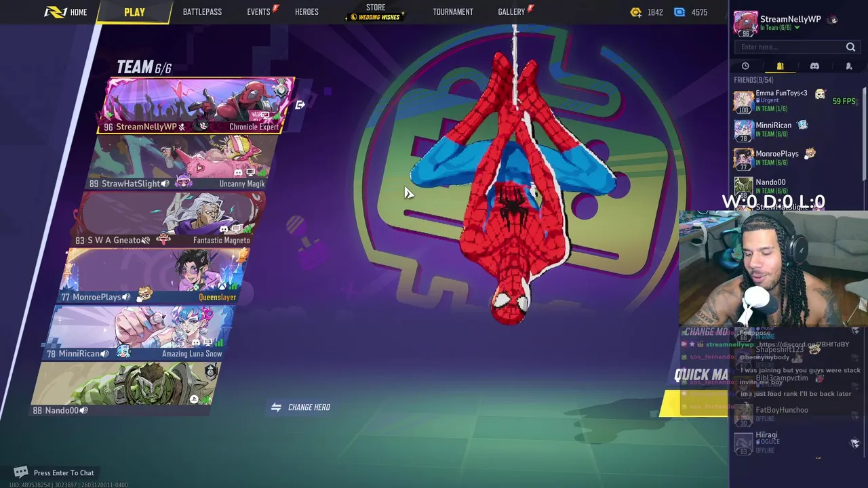Open the HEROES tab
The width and height of the screenshot is (868, 488).
[x=307, y=12]
